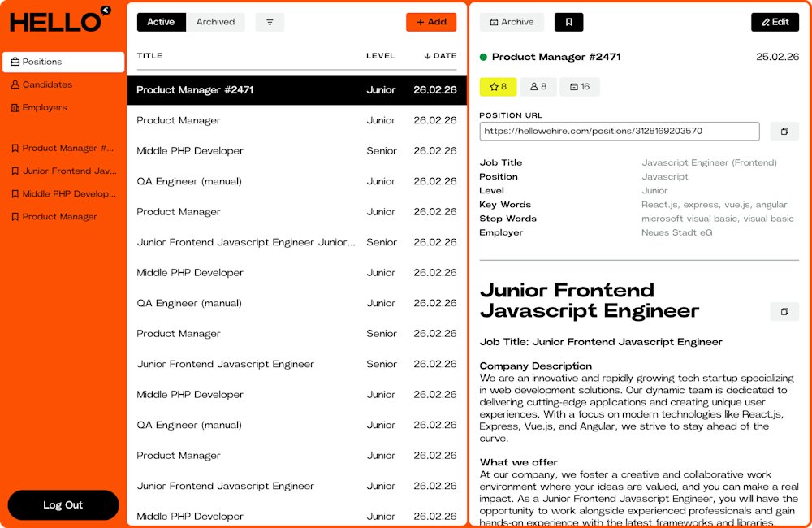Open the candidates count badge showing 8
The image size is (812, 528).
[x=538, y=86]
